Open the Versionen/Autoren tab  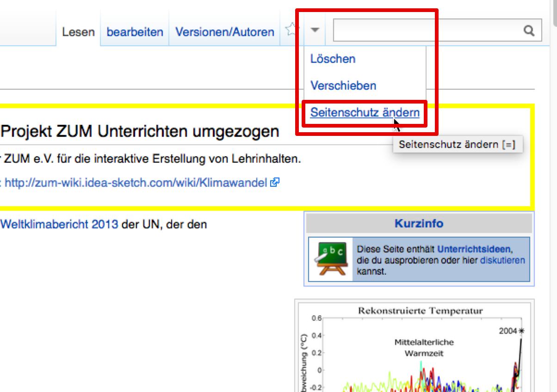224,32
